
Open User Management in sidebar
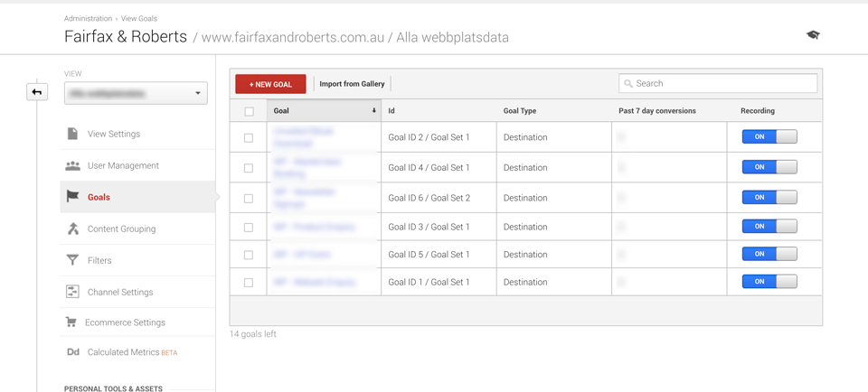pos(137,165)
